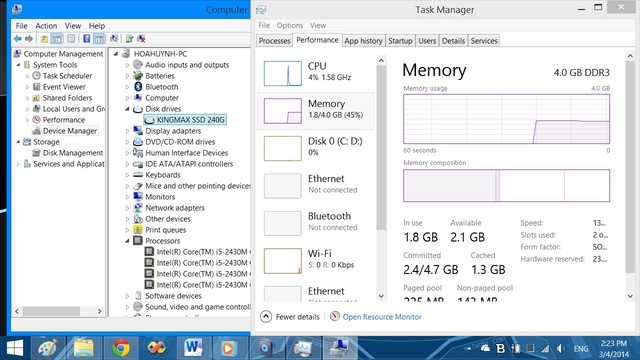Collapse the System Tools tree node

(18, 65)
